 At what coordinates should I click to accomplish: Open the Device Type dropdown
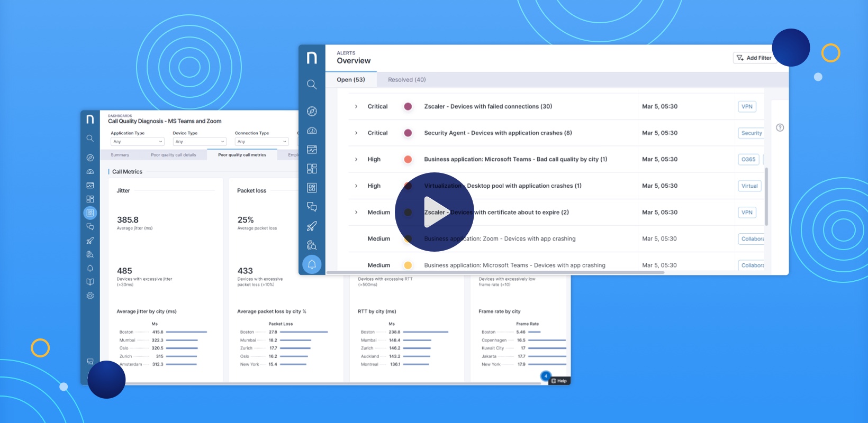pos(200,142)
